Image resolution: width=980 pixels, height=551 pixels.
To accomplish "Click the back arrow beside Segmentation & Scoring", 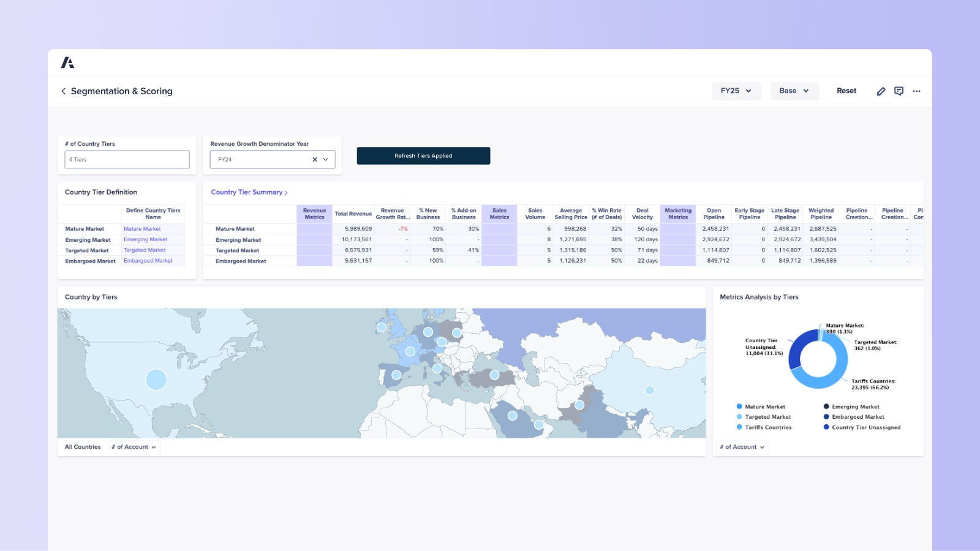I will tap(64, 91).
